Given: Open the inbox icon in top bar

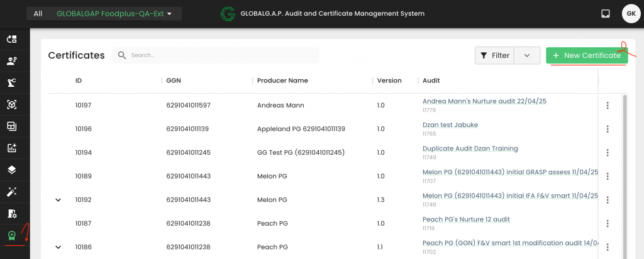Looking at the screenshot, I should click(x=606, y=13).
